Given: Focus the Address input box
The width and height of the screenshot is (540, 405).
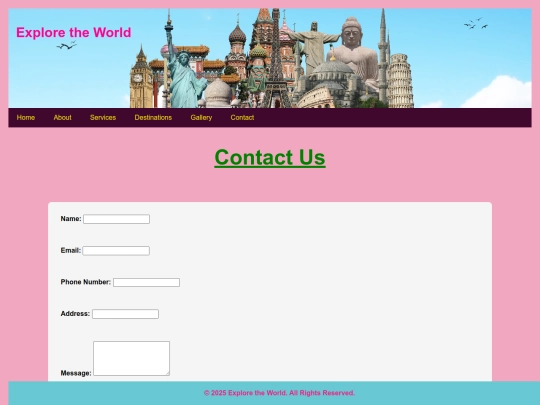Looking at the screenshot, I should tap(125, 314).
